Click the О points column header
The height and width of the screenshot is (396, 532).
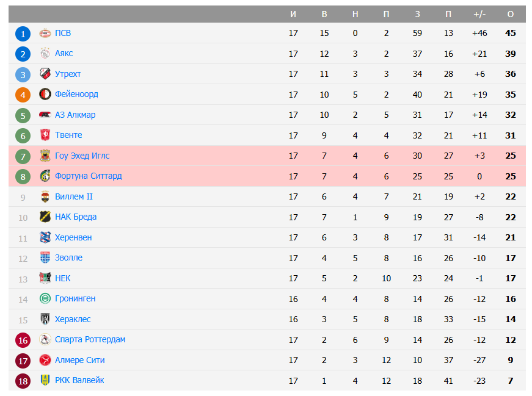(511, 14)
